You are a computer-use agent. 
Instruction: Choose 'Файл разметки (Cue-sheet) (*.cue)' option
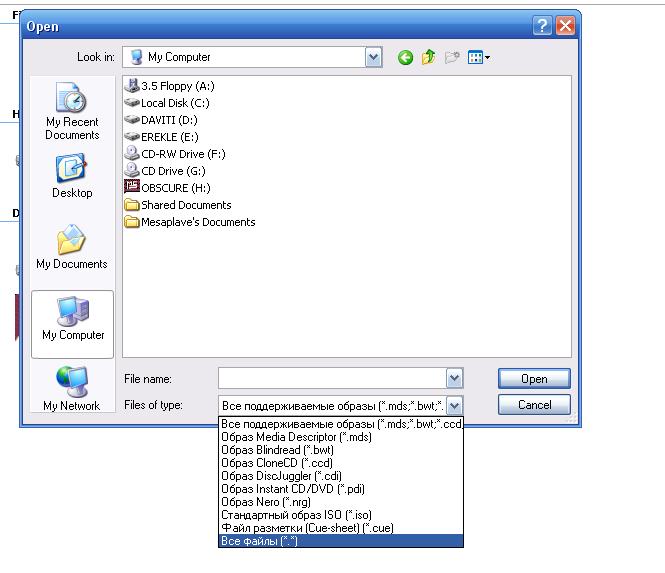341,528
